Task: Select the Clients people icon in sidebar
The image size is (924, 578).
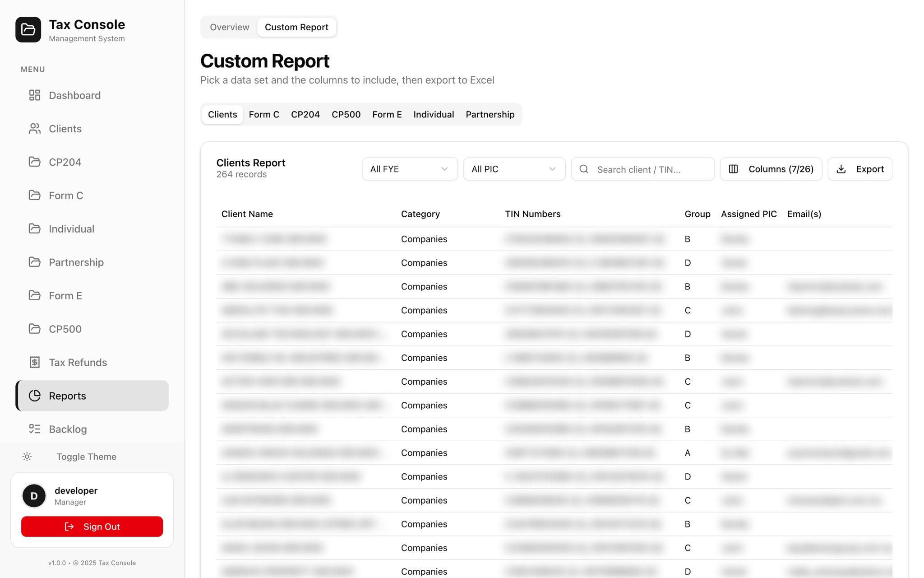Action: [x=35, y=129]
